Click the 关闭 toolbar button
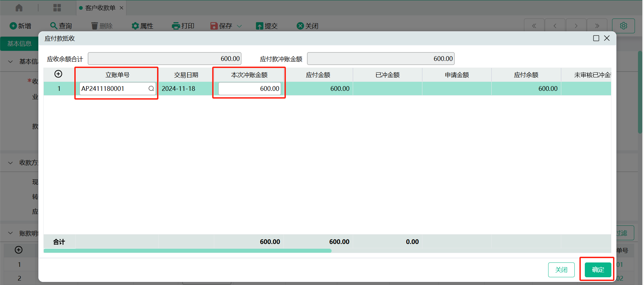This screenshot has height=285, width=644. (x=307, y=26)
